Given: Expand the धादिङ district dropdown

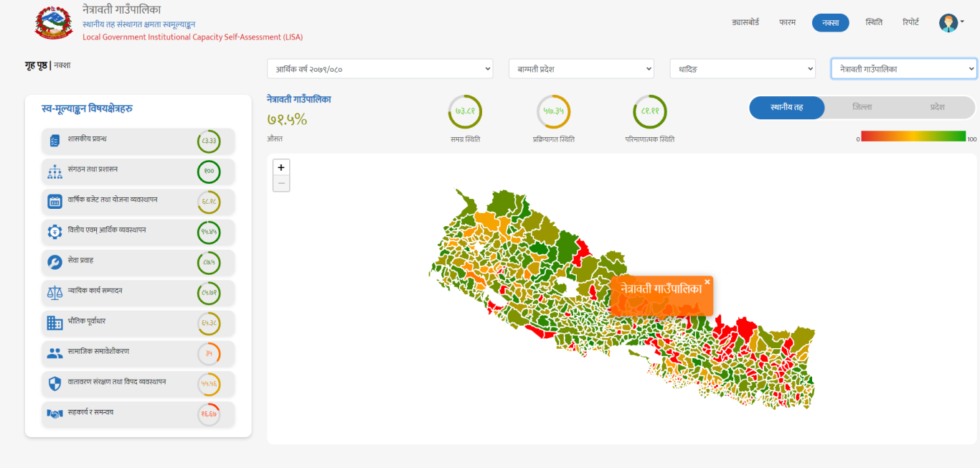Looking at the screenshot, I should point(743,69).
